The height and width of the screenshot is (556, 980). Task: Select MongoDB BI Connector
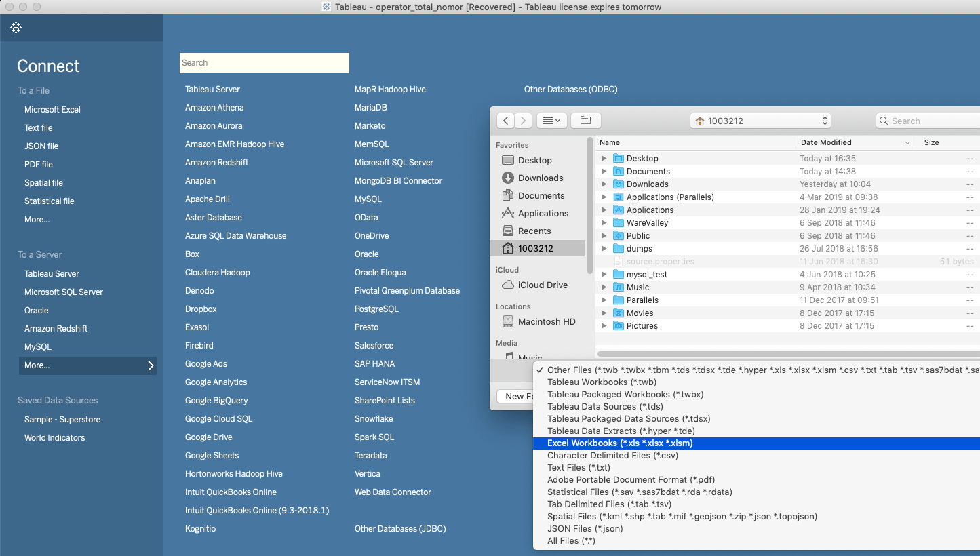click(x=398, y=180)
